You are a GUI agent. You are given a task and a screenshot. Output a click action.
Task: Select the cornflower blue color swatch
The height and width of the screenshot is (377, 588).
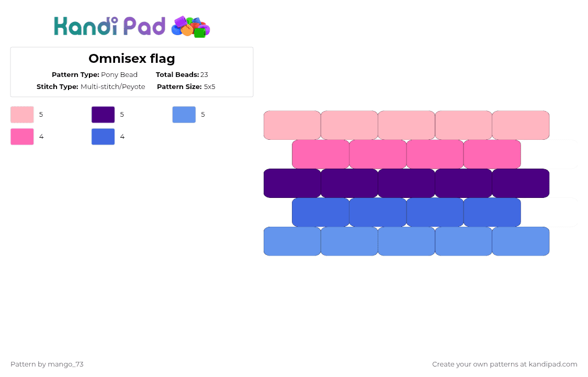pyautogui.click(x=184, y=115)
